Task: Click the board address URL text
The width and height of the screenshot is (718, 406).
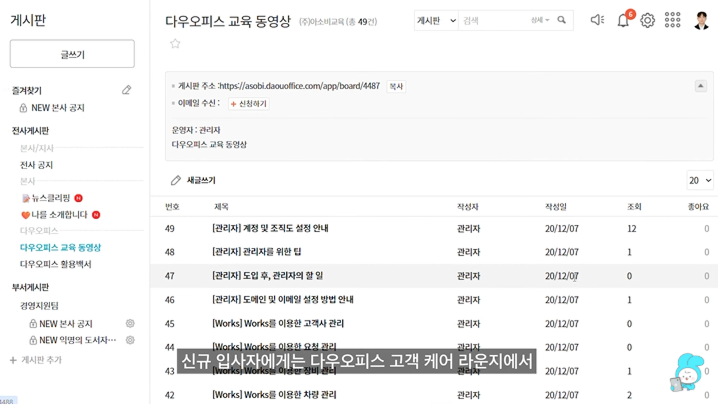Action: pos(300,86)
